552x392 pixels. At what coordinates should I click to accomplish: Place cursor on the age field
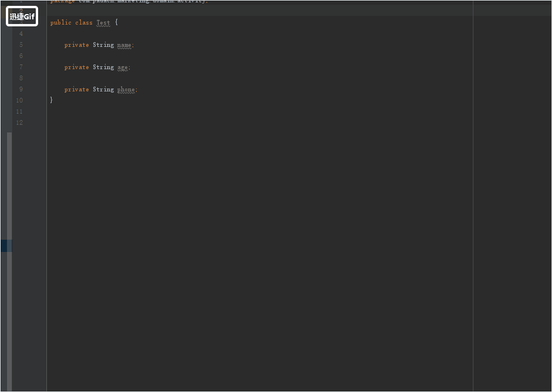point(123,67)
